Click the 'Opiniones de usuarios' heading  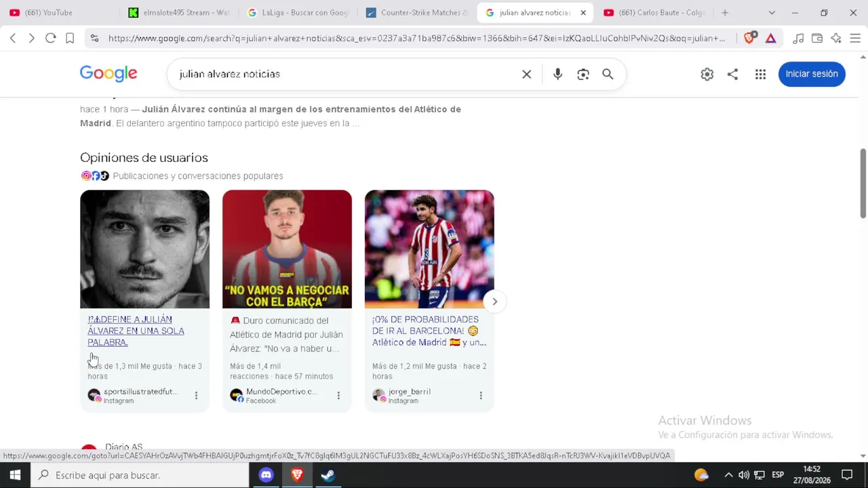tap(144, 158)
